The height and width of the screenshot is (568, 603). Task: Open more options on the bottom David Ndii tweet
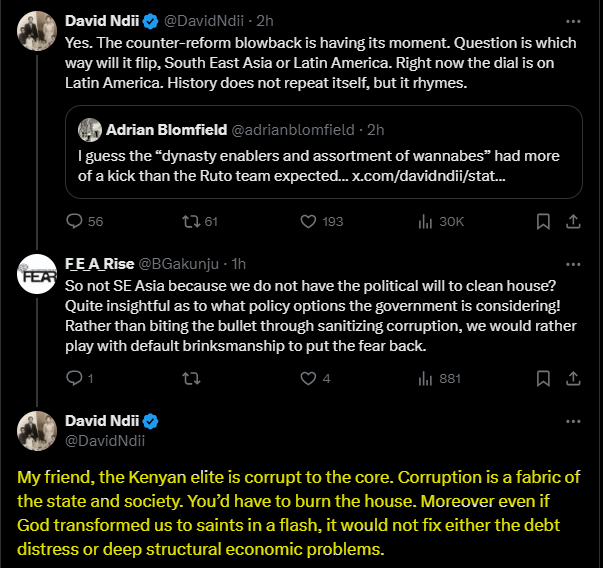point(572,421)
